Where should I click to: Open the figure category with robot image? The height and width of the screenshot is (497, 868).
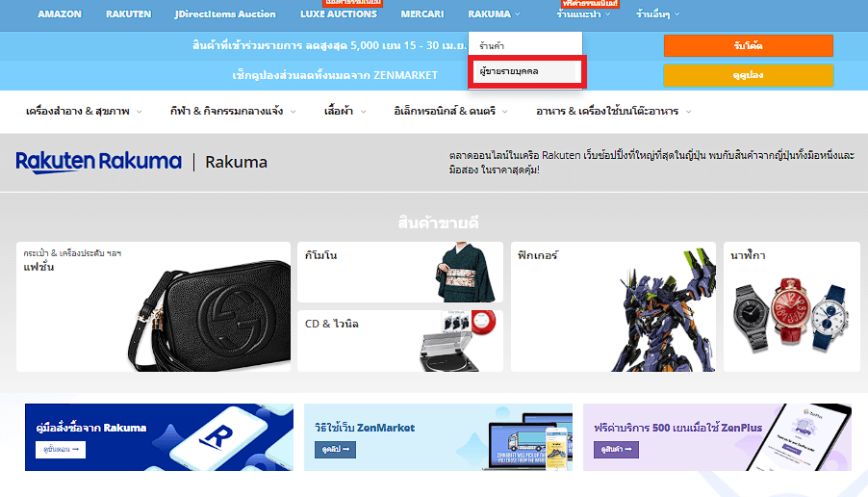pos(612,306)
